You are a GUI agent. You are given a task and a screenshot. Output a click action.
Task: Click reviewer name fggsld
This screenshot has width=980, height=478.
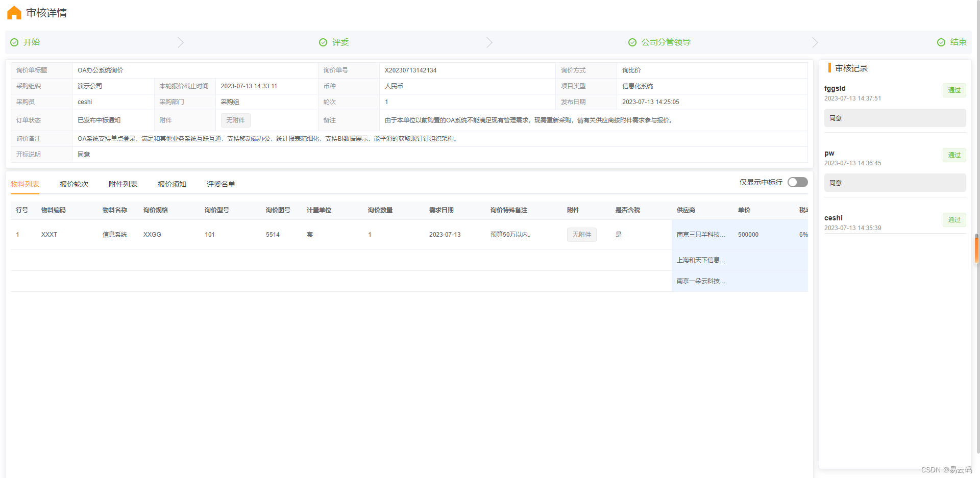click(x=835, y=88)
